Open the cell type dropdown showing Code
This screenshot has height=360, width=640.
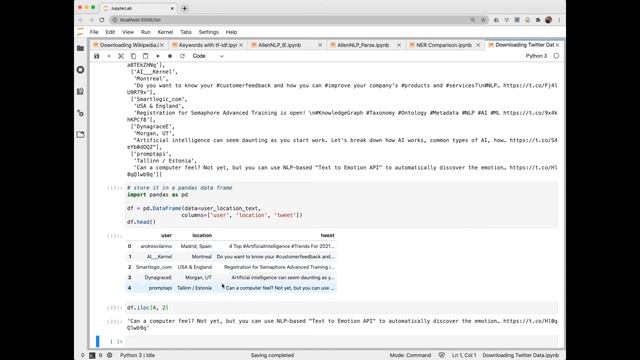208,56
